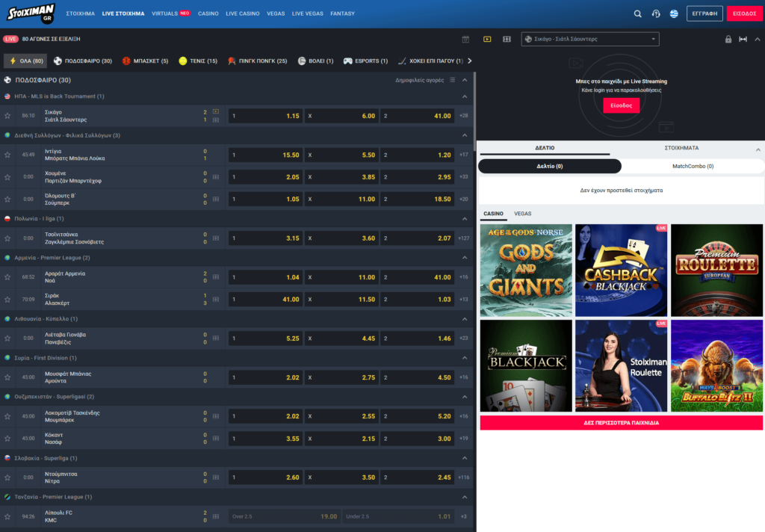Open stats icon for Κόκαντ match
765x532 pixels.
(x=216, y=439)
